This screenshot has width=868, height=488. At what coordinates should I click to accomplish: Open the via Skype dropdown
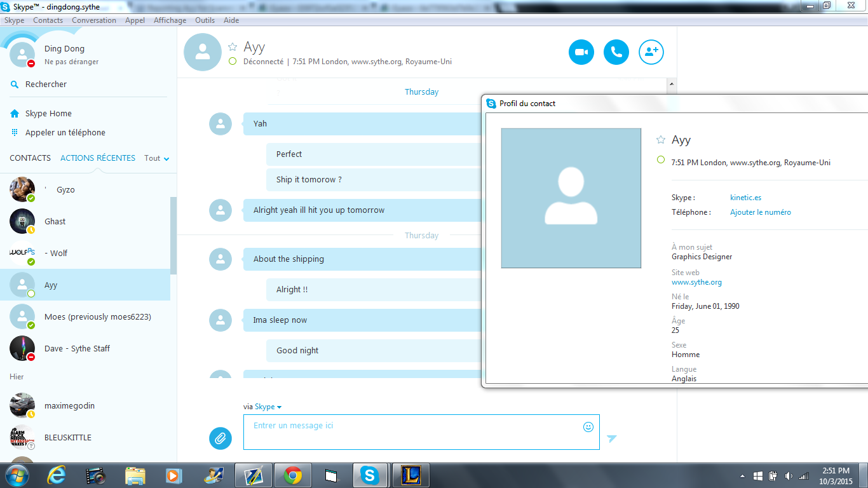click(268, 407)
